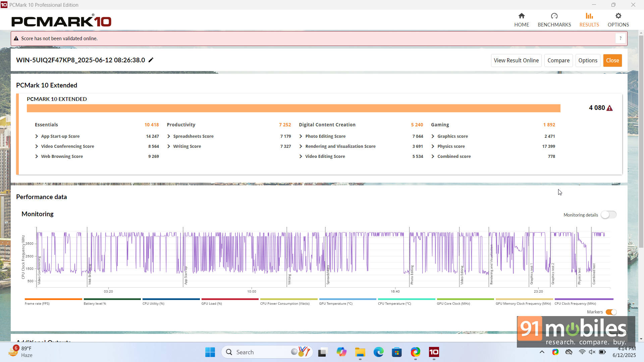Image resolution: width=644 pixels, height=362 pixels.
Task: Select CPU Temperature (°C) legend item
Action: (x=407, y=302)
